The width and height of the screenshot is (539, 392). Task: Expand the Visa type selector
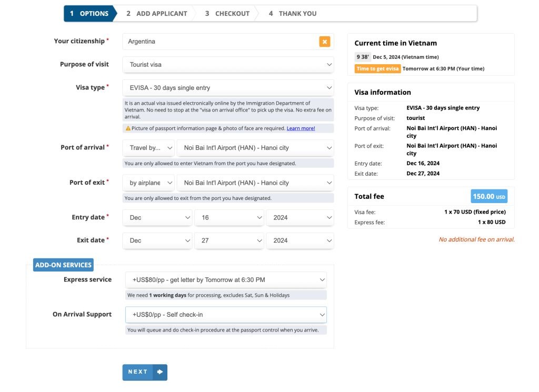click(228, 88)
